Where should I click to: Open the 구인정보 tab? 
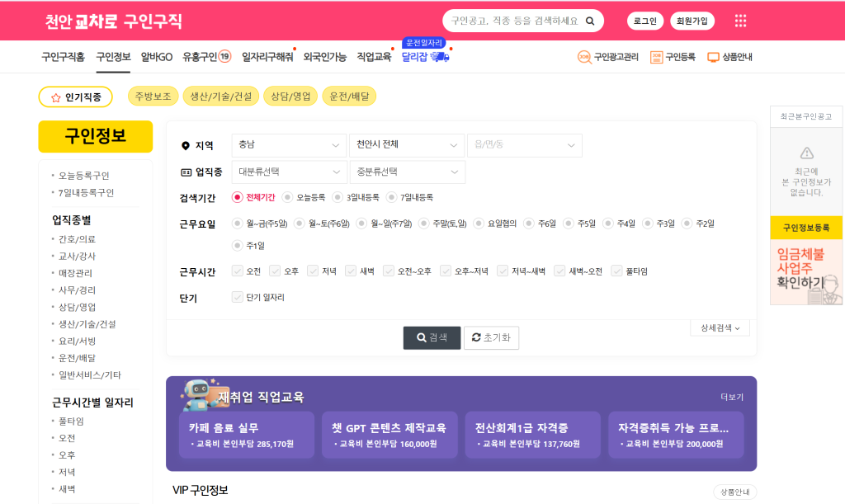point(113,57)
